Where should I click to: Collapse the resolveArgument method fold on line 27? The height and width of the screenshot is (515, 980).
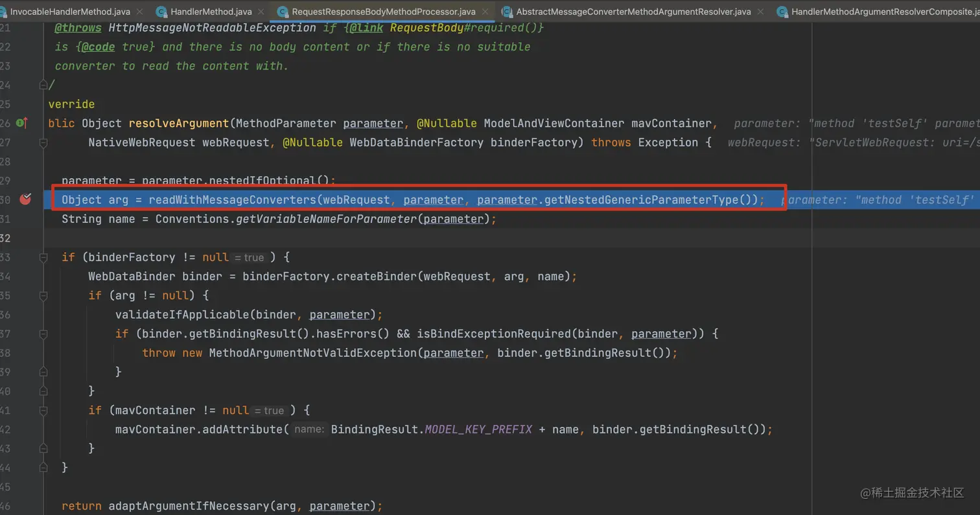point(43,143)
